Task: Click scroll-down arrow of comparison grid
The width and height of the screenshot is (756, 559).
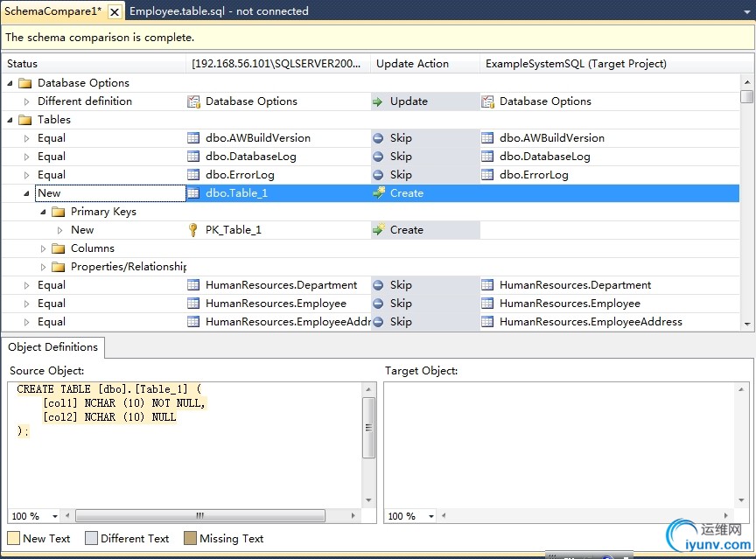Action: click(747, 325)
